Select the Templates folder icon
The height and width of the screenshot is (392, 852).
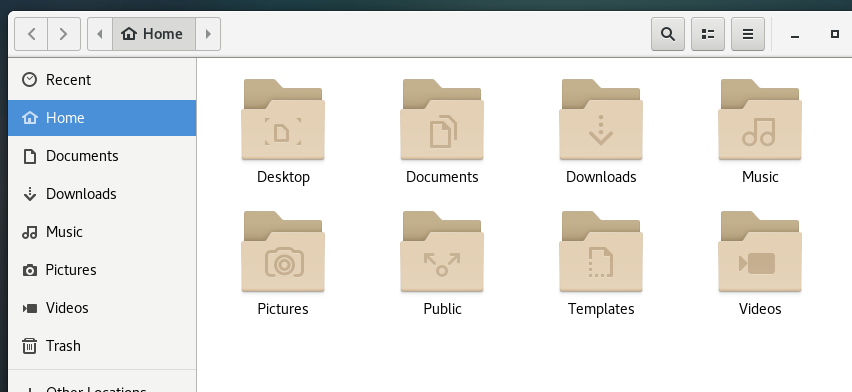coord(601,252)
